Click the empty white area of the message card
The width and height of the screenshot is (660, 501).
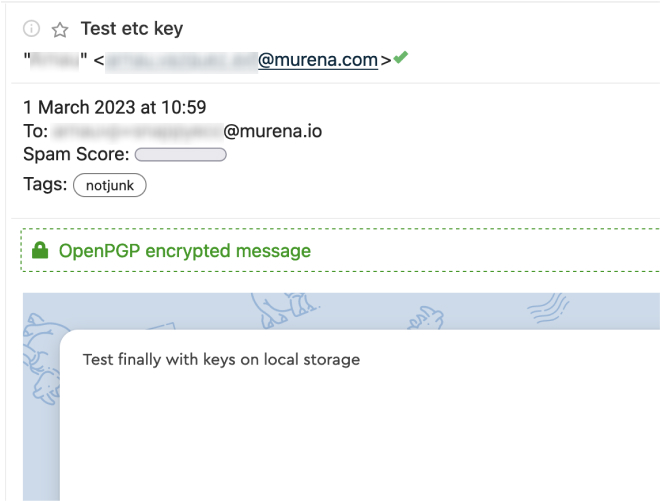click(360, 440)
